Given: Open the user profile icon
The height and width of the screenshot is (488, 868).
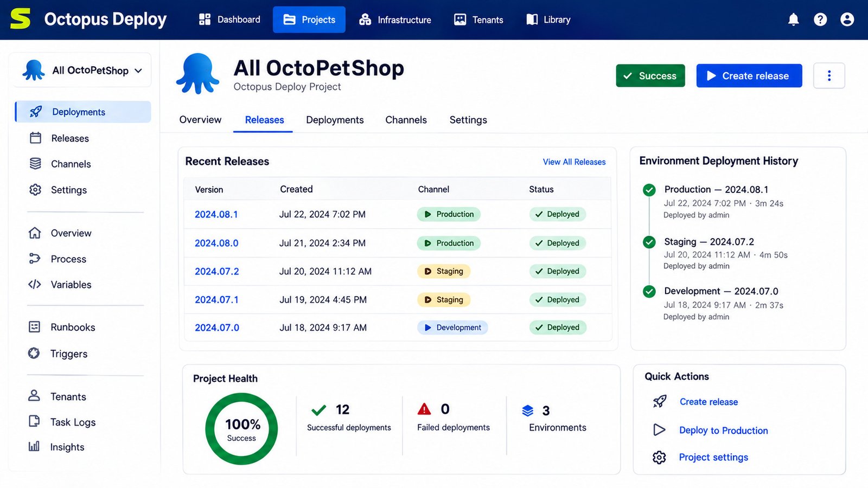Looking at the screenshot, I should [x=847, y=20].
